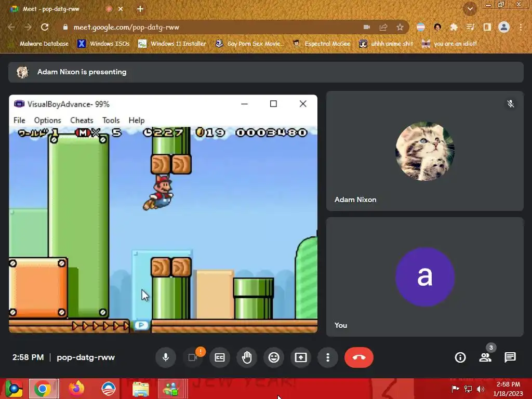Image resolution: width=532 pixels, height=399 pixels.
Task: Launch Firefox from the taskbar
Action: point(76,389)
